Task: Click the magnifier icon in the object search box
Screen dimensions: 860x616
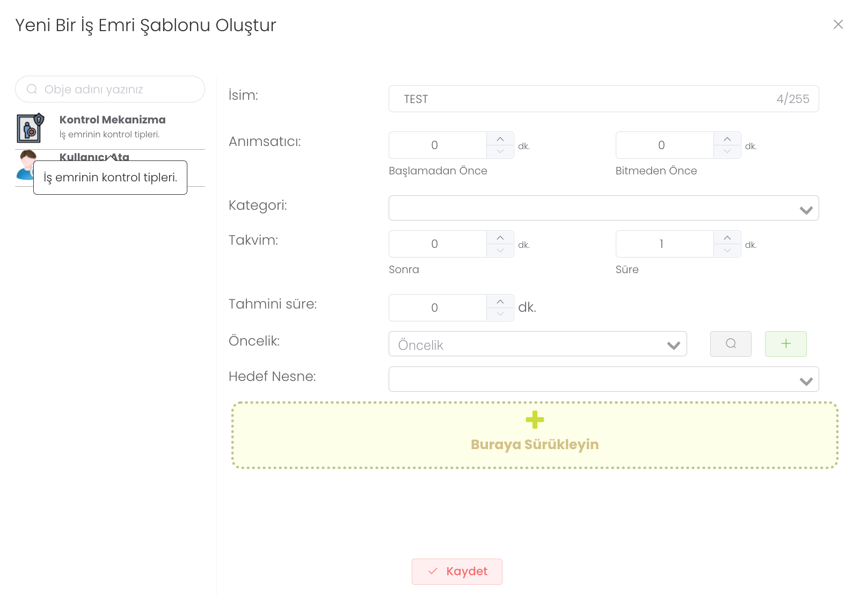Action: (32, 89)
